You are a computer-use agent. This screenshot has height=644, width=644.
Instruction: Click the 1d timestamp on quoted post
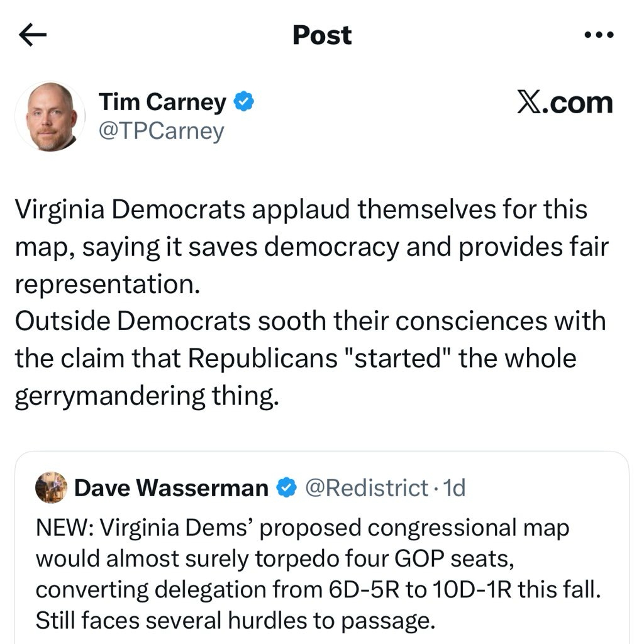(454, 487)
